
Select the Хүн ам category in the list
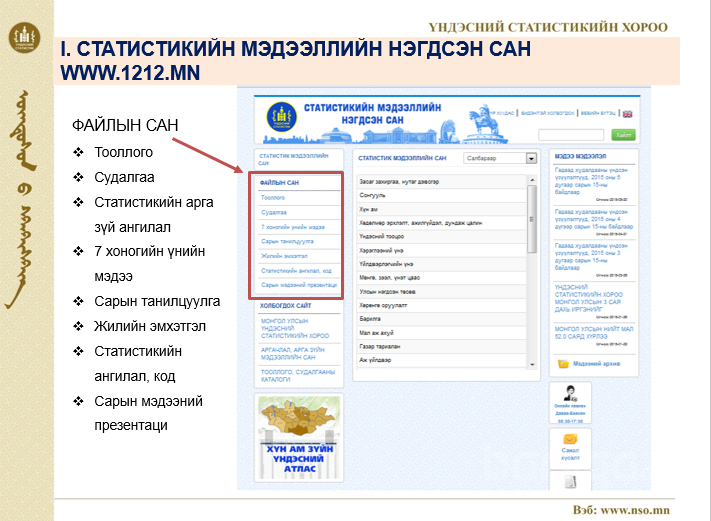367,211
